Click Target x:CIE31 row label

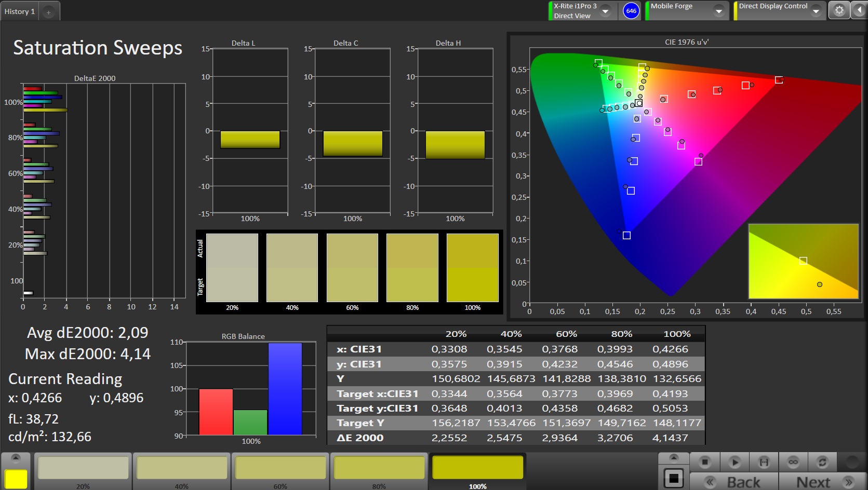point(377,394)
